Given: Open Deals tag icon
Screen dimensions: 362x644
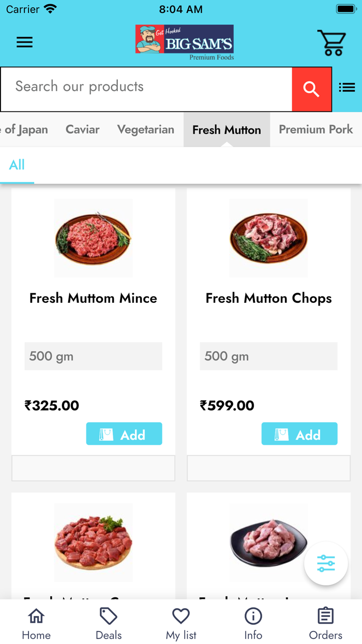Looking at the screenshot, I should click(109, 624).
